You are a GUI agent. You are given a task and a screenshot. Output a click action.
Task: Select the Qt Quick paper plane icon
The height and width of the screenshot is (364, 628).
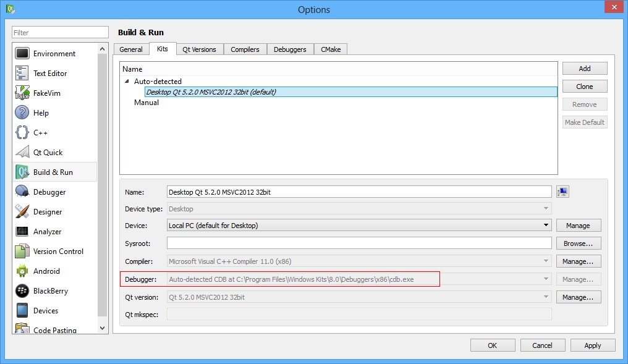pyautogui.click(x=22, y=152)
